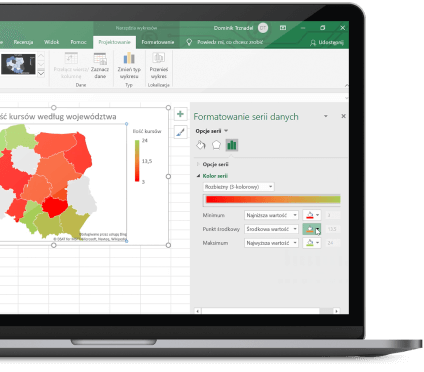
Task: Open the Opcje serii header menu
Action: coord(212,131)
